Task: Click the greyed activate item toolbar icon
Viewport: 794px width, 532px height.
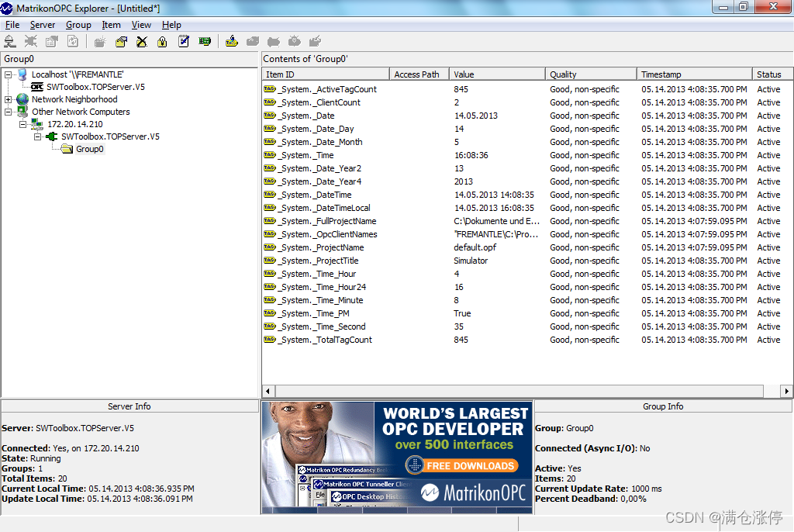Action: click(294, 42)
